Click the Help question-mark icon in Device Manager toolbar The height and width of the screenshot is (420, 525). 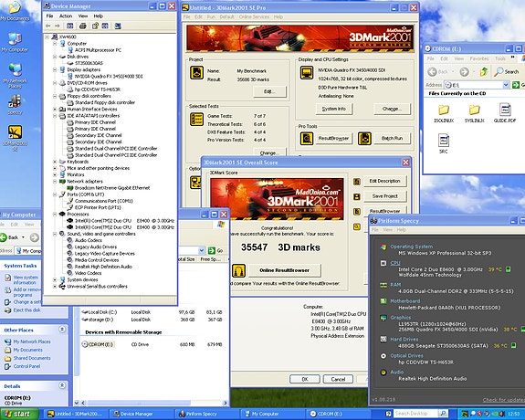pyautogui.click(x=95, y=26)
